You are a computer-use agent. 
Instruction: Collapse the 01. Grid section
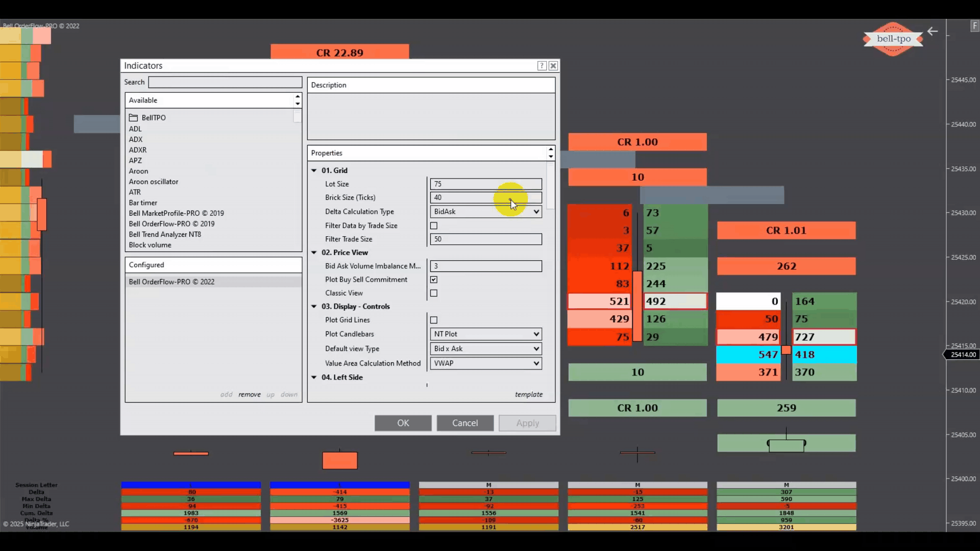tap(314, 170)
